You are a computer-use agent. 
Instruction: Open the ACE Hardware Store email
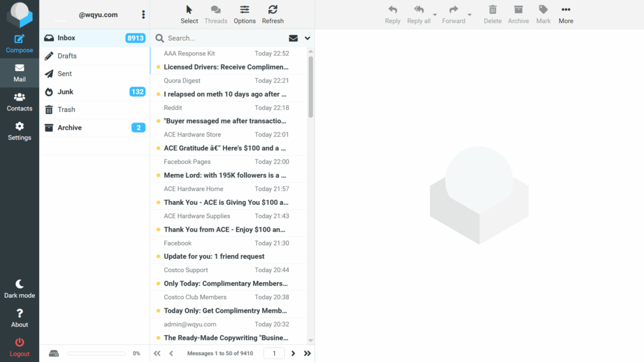point(229,141)
